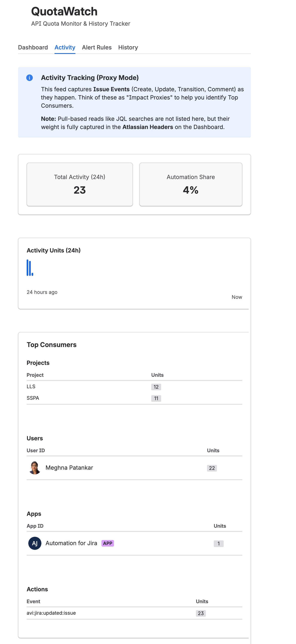Click the tallest blue activity bar
296x644 pixels.
click(27, 267)
